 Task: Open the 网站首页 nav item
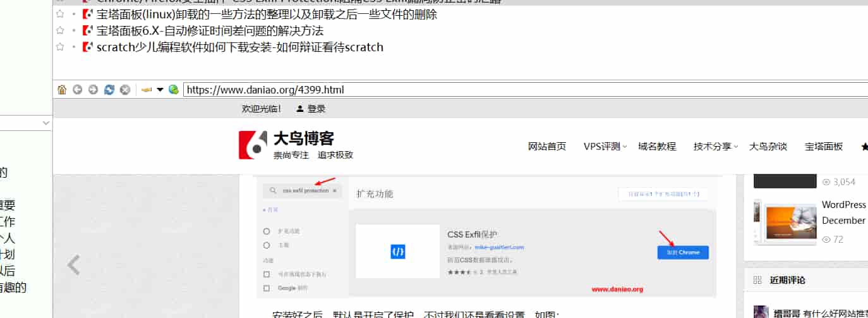(x=547, y=146)
